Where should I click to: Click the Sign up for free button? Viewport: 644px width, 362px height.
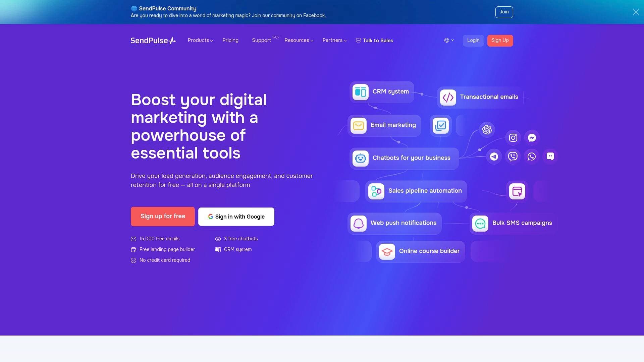[163, 216]
